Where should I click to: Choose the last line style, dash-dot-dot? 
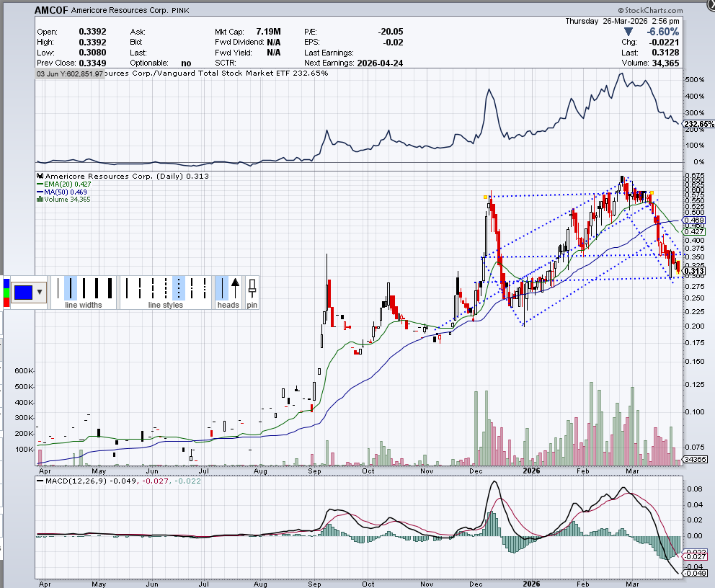(205, 288)
